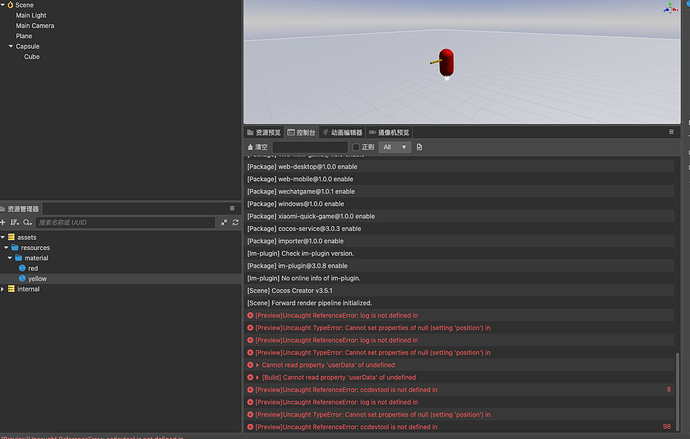Click the 98 count badge on last error
690x439 pixels.
[x=667, y=427]
